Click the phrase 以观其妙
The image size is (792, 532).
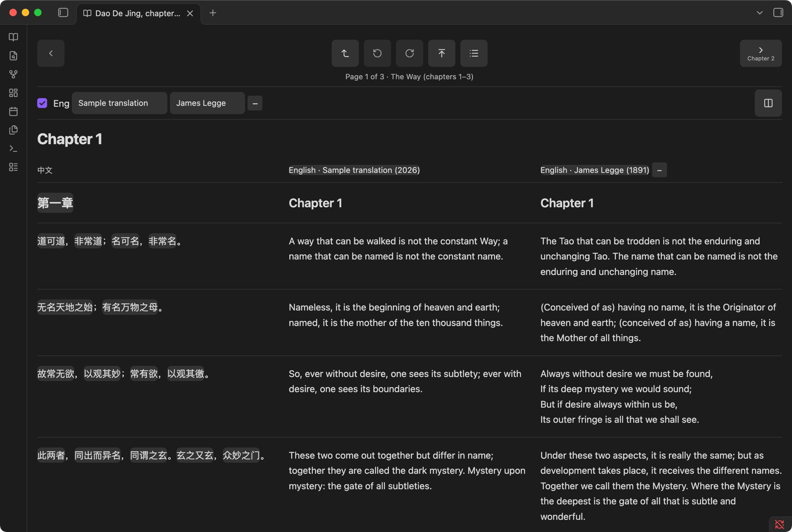[x=102, y=374]
